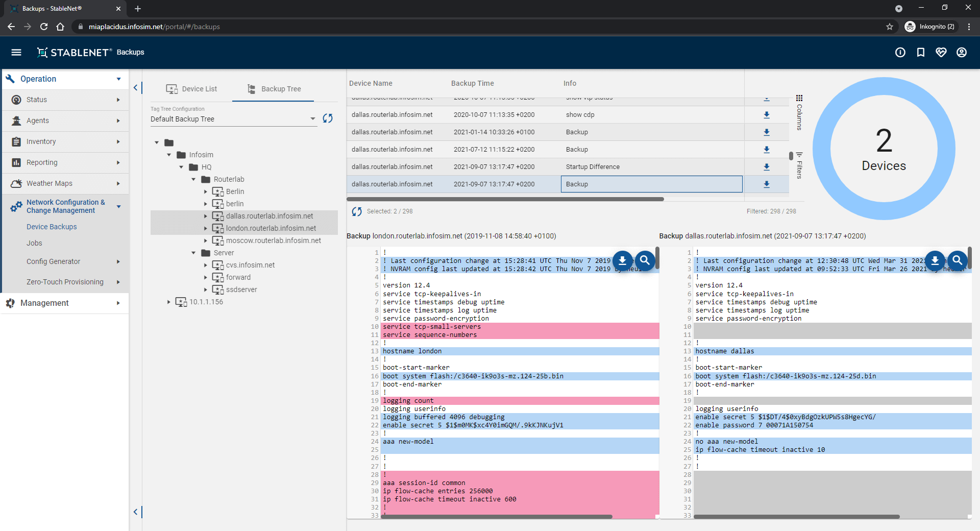Select cvs.infosim.net in the tree

coord(250,265)
